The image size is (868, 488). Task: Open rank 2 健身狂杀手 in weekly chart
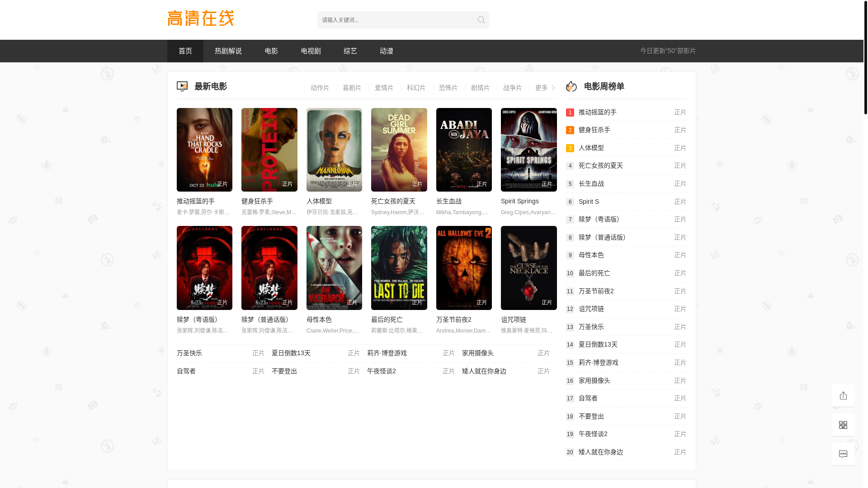(627, 130)
